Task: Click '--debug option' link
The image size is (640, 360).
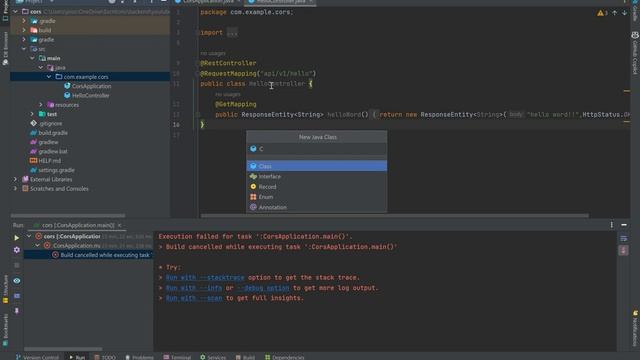Action: 263,288
